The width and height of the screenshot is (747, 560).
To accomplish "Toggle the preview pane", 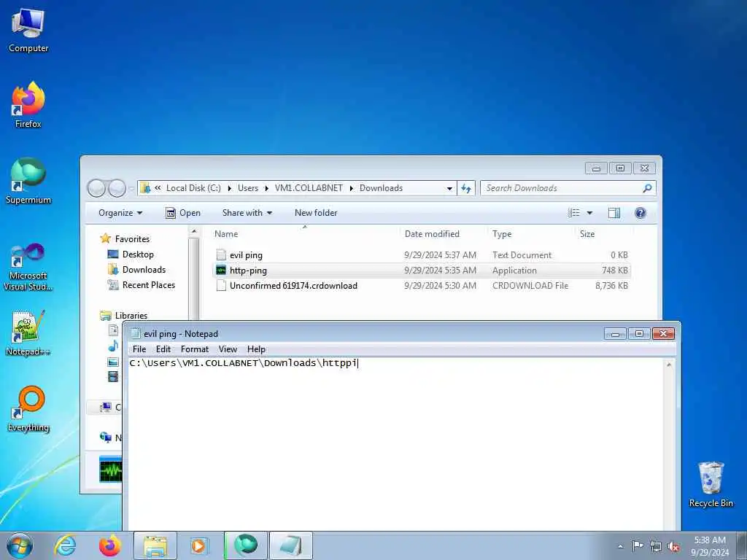I will click(x=614, y=213).
